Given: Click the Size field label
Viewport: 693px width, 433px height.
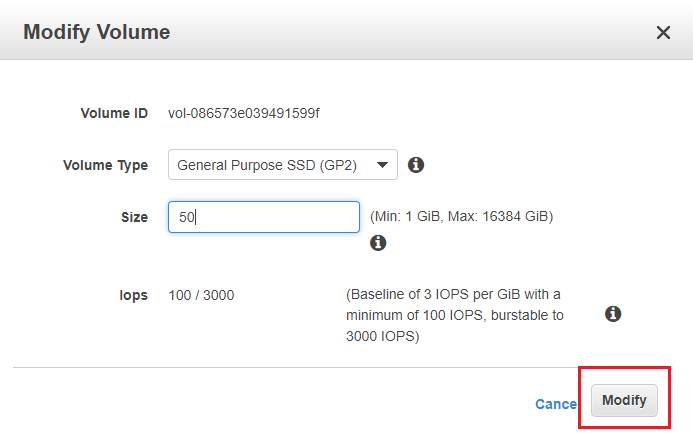Looking at the screenshot, I should pyautogui.click(x=134, y=217).
